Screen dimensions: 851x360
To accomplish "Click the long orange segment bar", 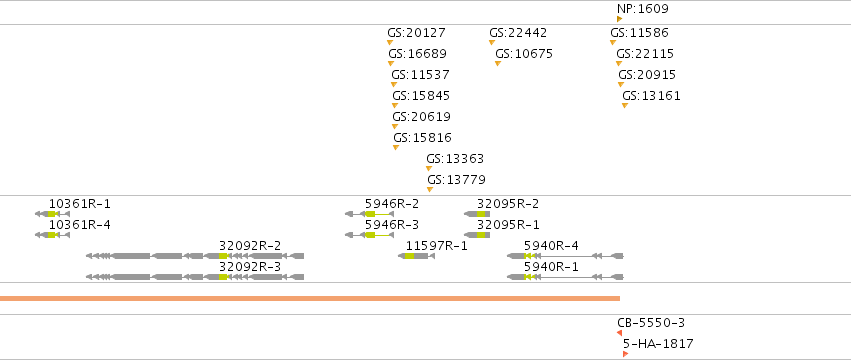I will pos(310,298).
